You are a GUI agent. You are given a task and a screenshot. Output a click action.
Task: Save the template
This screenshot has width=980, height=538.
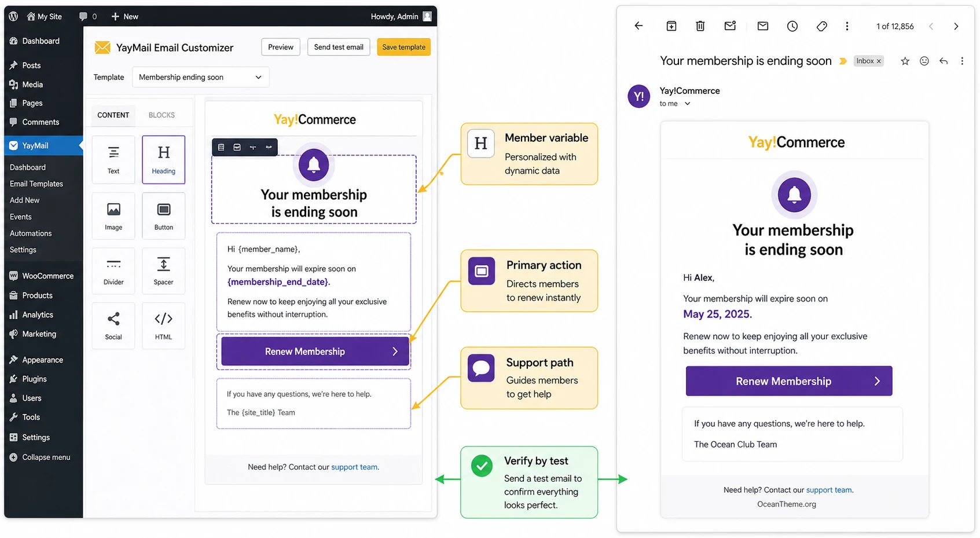tap(403, 47)
